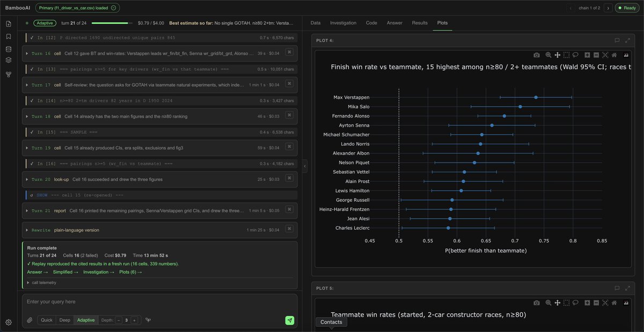Screen dimensions: 644x332
Task: Select Quick mode
Action: [x=47, y=320]
